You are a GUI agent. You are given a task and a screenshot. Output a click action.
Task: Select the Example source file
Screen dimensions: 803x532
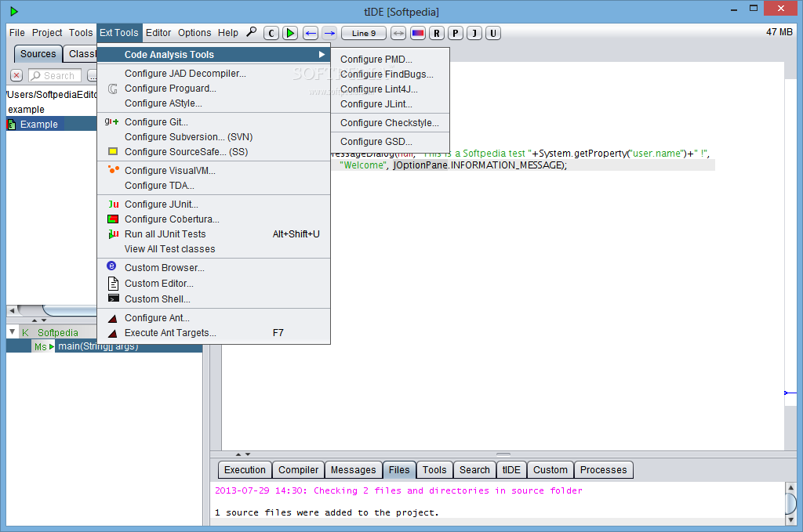pyautogui.click(x=39, y=125)
